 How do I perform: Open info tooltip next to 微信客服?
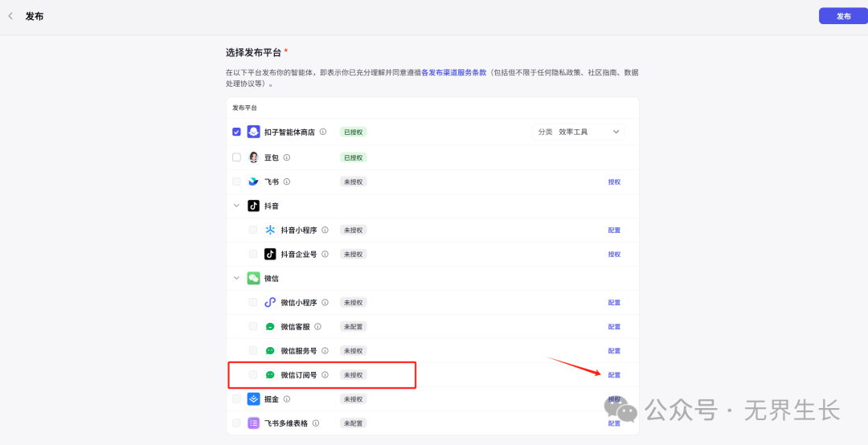click(x=317, y=327)
